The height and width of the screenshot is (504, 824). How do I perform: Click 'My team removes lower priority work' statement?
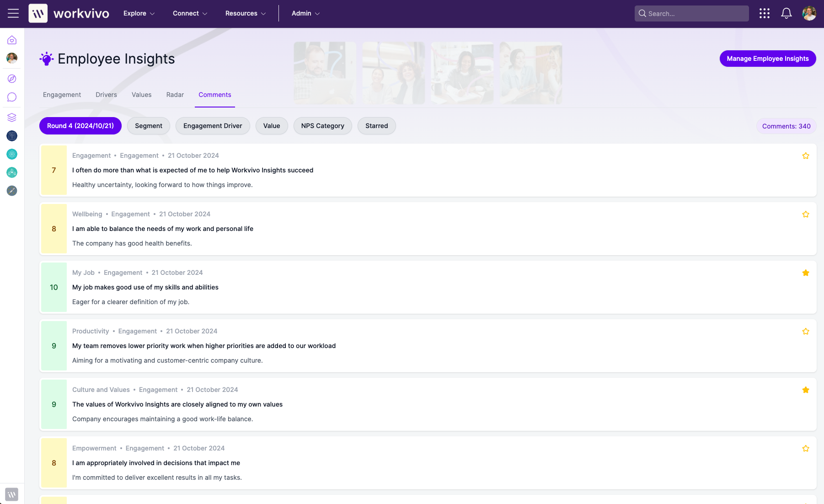click(204, 346)
